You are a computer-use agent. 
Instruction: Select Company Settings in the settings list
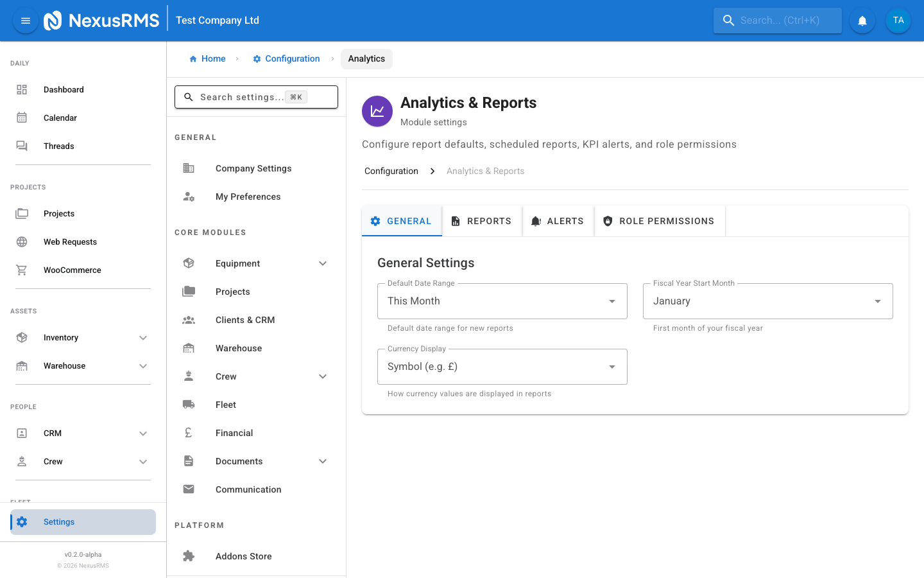253,168
